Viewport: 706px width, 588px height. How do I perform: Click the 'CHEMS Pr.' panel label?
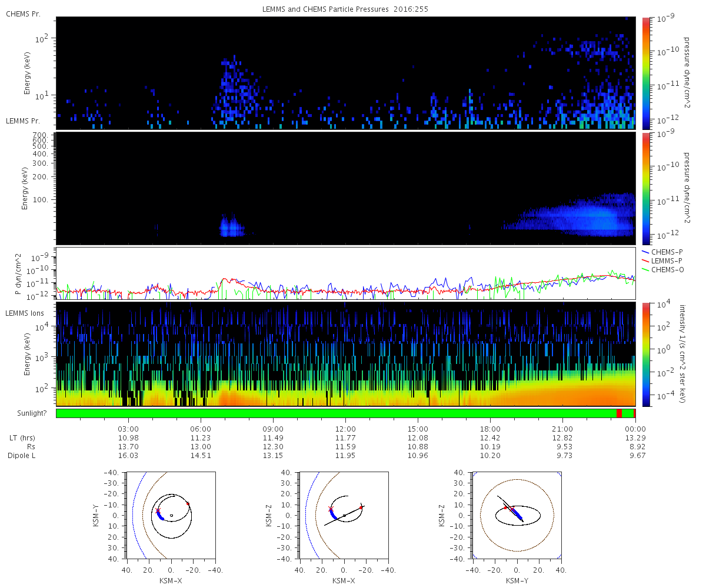pyautogui.click(x=23, y=14)
